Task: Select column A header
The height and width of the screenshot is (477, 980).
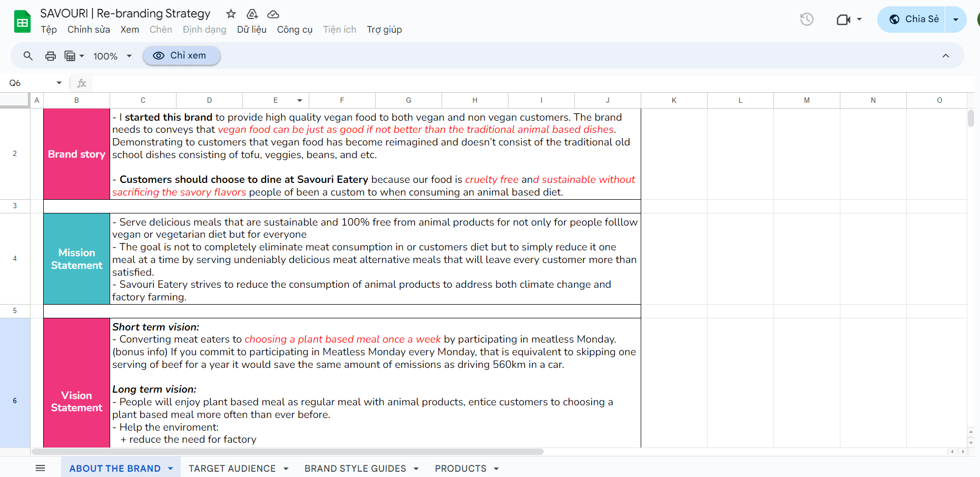Action: (x=37, y=100)
